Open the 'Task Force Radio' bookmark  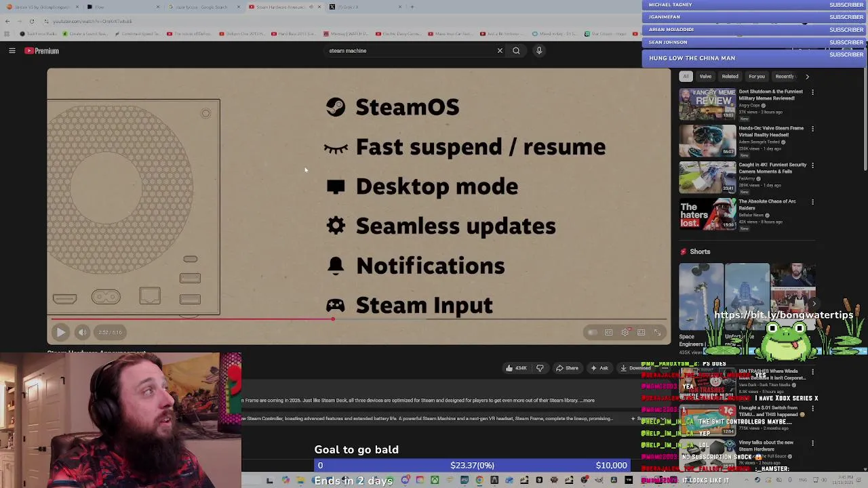39,34
